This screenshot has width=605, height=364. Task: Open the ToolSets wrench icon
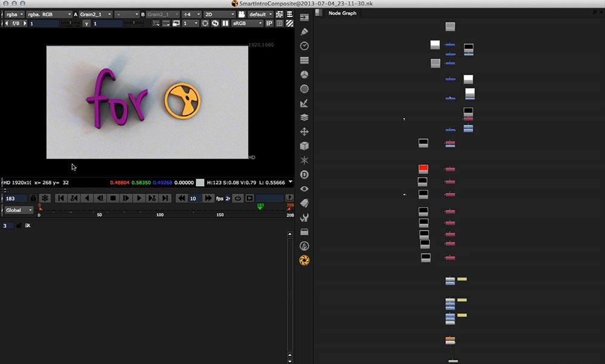click(x=304, y=218)
